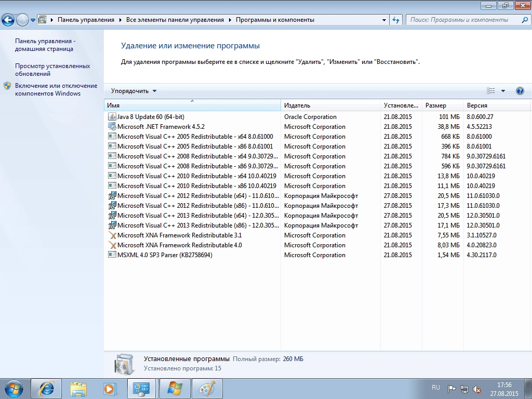Viewport: 532px width, 399px height.
Task: Launch Internet Explorer from taskbar
Action: [46, 389]
